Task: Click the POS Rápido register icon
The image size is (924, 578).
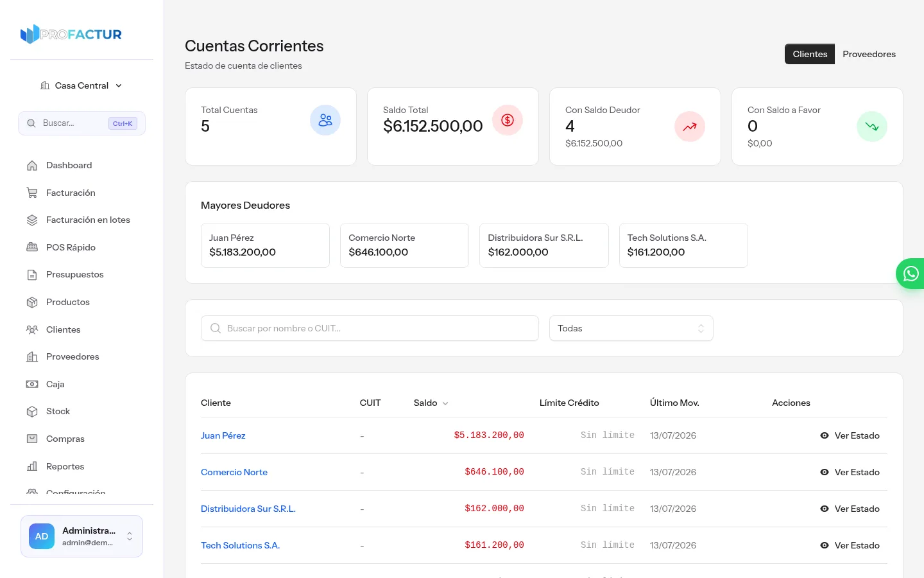Action: click(x=32, y=247)
